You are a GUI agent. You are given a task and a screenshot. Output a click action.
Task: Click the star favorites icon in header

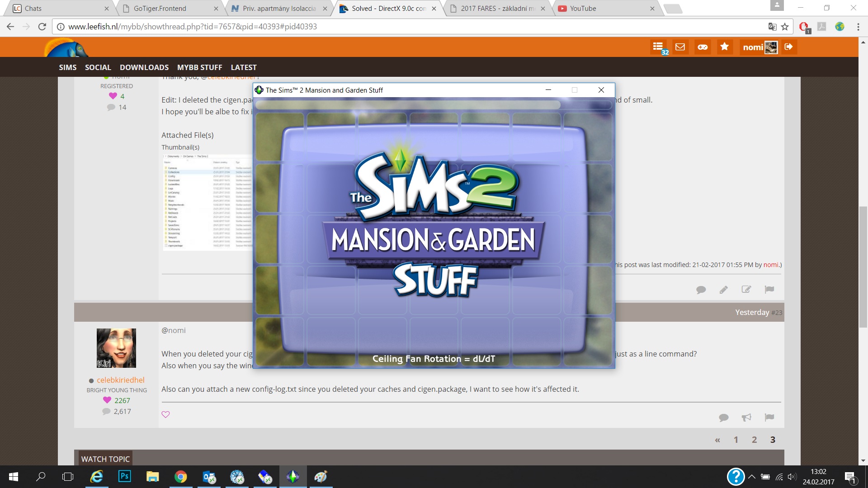(x=725, y=47)
